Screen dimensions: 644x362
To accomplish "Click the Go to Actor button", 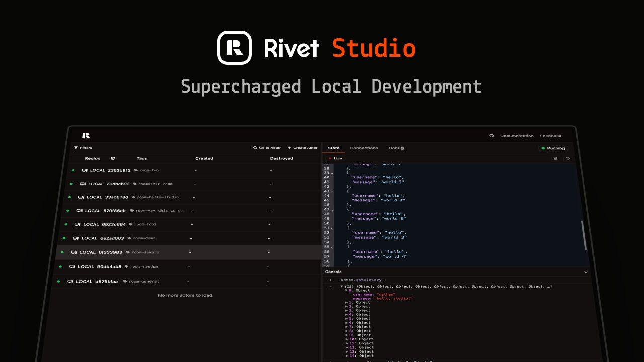I will point(267,148).
